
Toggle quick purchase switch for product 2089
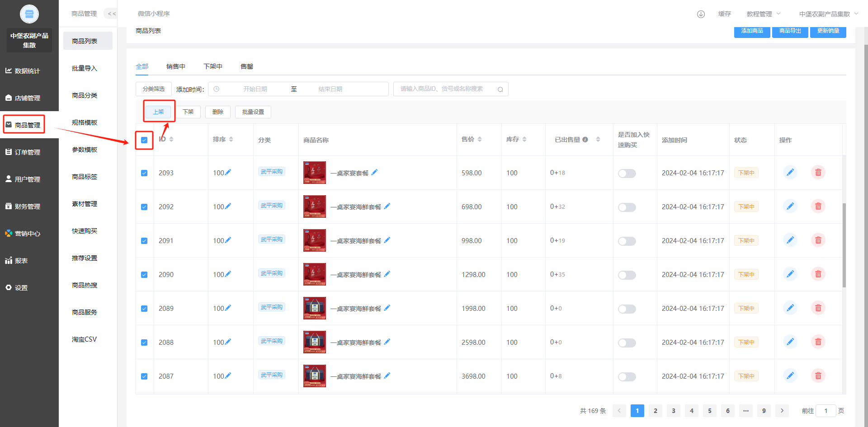coord(627,309)
